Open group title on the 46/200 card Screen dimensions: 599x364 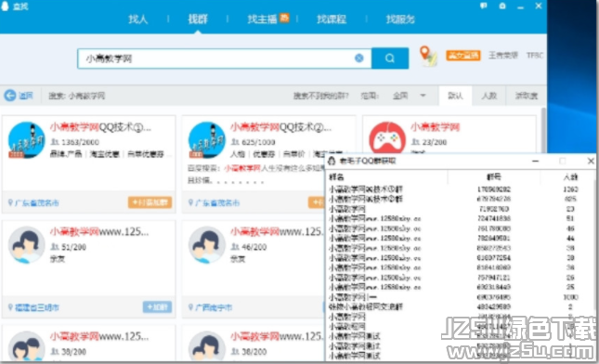[277, 232]
